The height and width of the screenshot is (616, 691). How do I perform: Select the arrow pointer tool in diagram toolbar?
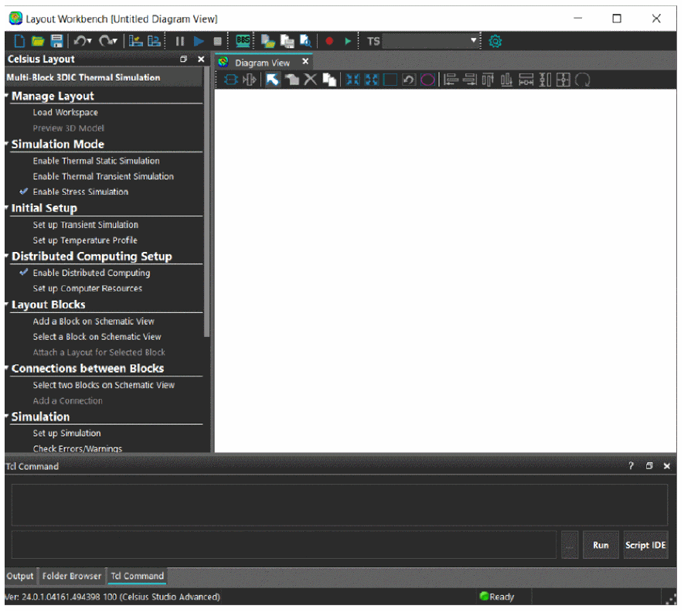[273, 80]
